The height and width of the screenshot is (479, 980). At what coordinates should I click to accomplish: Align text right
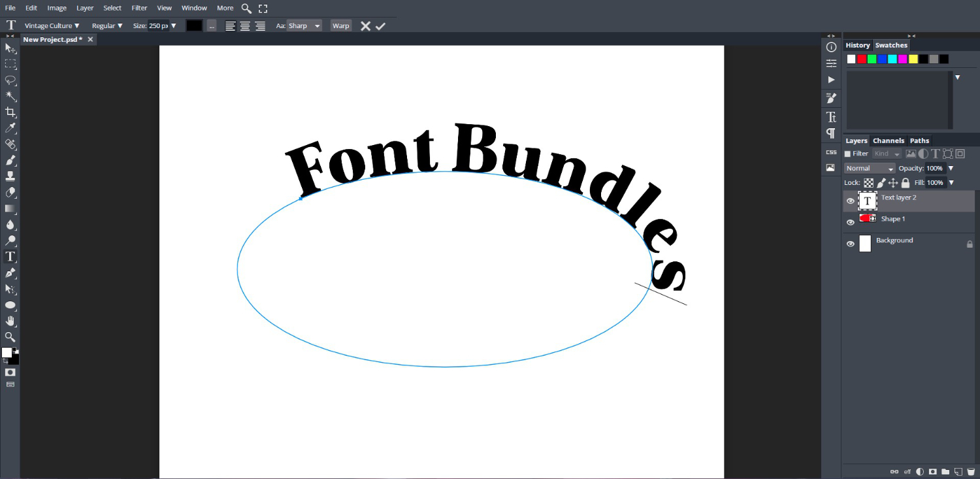pos(260,26)
